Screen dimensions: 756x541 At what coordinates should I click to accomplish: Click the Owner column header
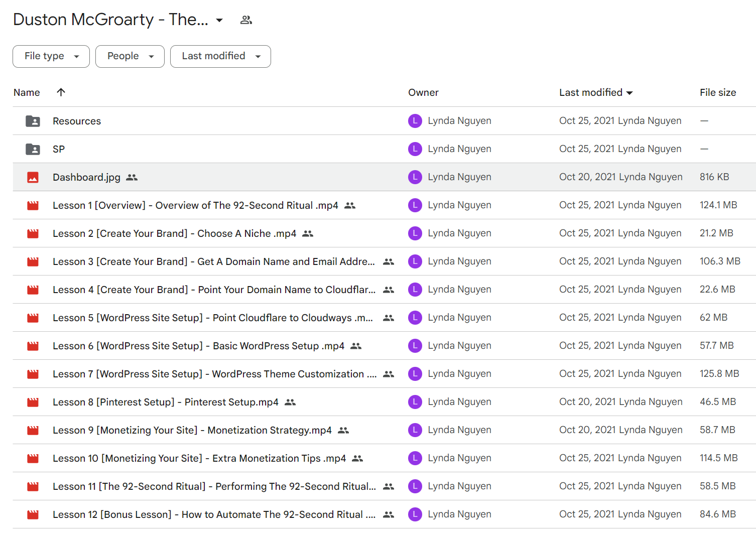point(423,92)
